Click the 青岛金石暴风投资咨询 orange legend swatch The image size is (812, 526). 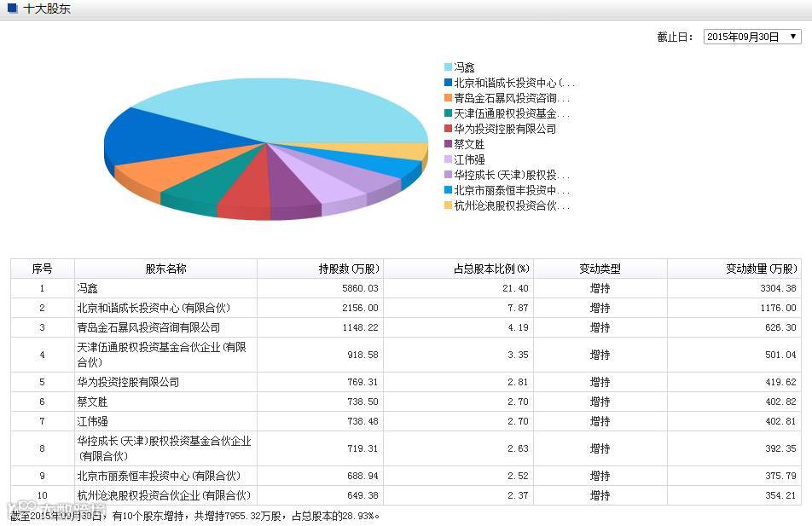click(x=448, y=98)
